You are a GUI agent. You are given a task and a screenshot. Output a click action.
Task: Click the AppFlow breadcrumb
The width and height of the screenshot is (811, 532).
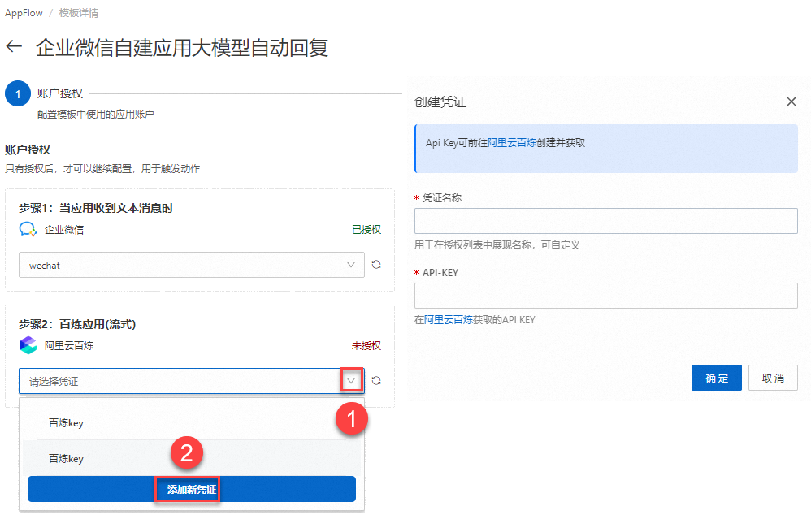click(24, 13)
